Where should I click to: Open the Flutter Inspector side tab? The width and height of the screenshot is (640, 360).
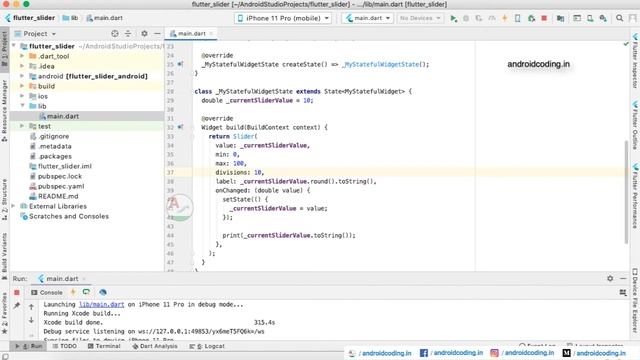635,60
